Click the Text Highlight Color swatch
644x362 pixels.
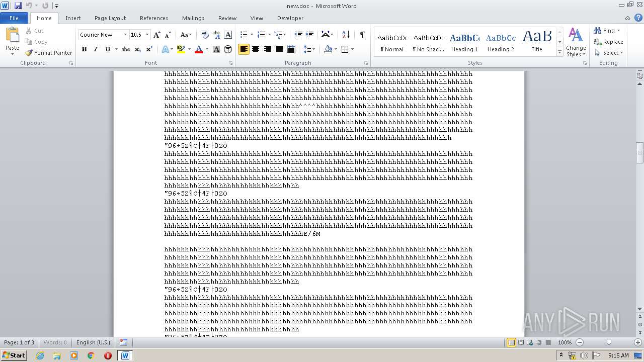coord(181,49)
